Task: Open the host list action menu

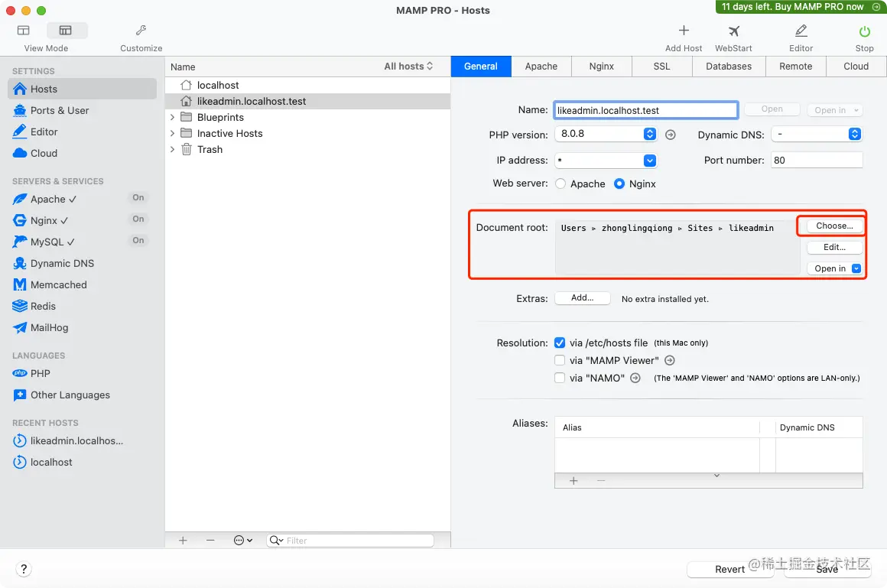Action: (x=242, y=541)
